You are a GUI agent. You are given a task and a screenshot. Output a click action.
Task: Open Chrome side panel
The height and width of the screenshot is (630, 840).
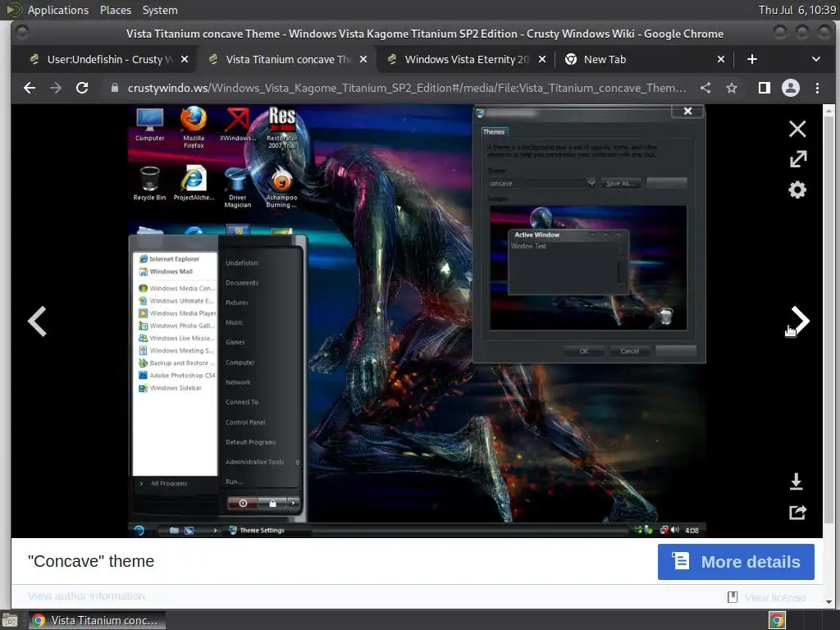[x=765, y=88]
